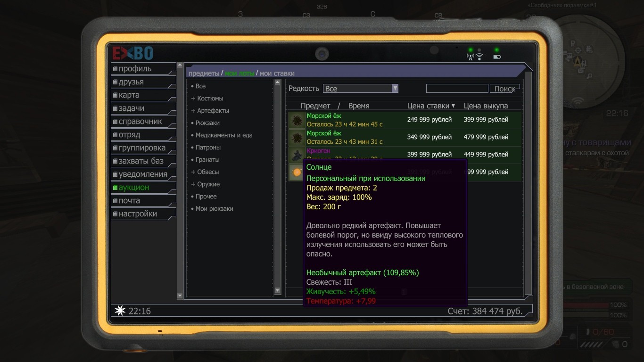Screen dimensions: 644x362
Task: Click the 449 999 рублей buyout price
Action: [486, 155]
